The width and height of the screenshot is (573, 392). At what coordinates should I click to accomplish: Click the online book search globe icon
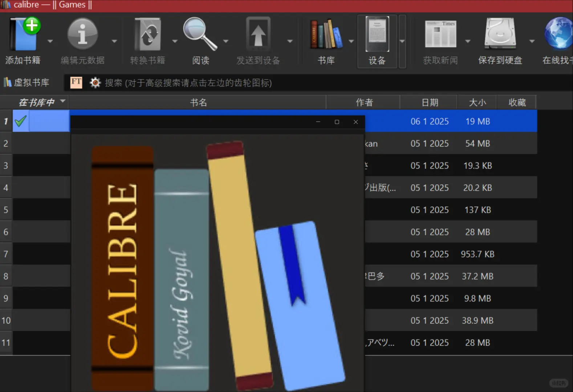tap(558, 33)
